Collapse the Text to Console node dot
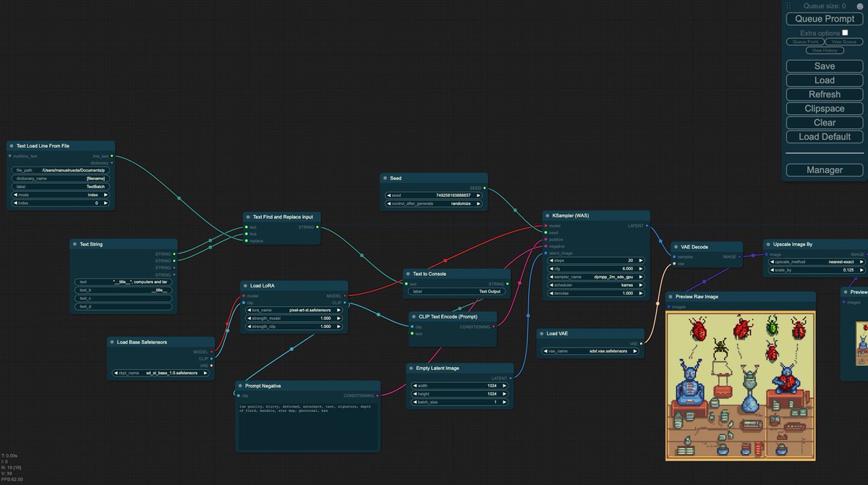The image size is (868, 485). tap(408, 274)
